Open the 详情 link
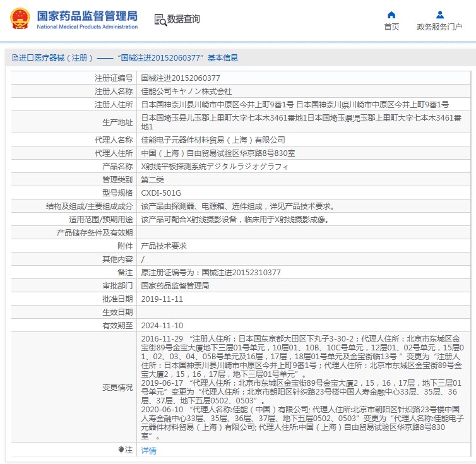This screenshot has height=464, width=476. (x=149, y=450)
